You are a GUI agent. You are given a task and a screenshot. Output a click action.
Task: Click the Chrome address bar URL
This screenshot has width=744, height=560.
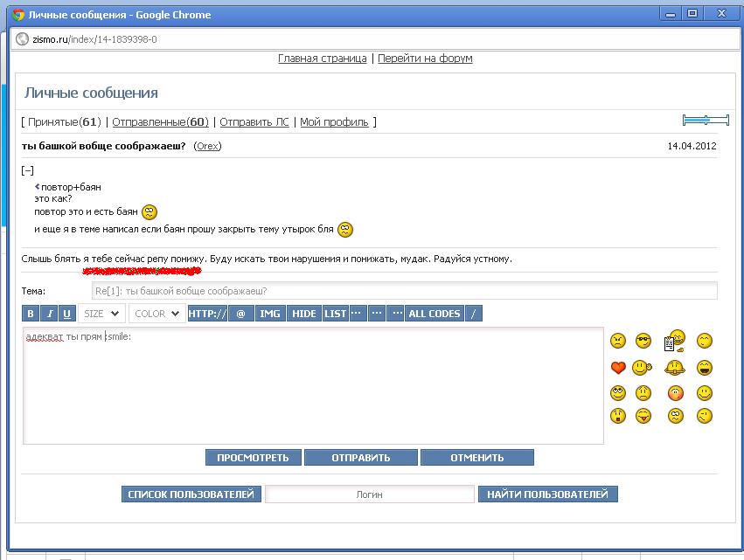pyautogui.click(x=94, y=39)
